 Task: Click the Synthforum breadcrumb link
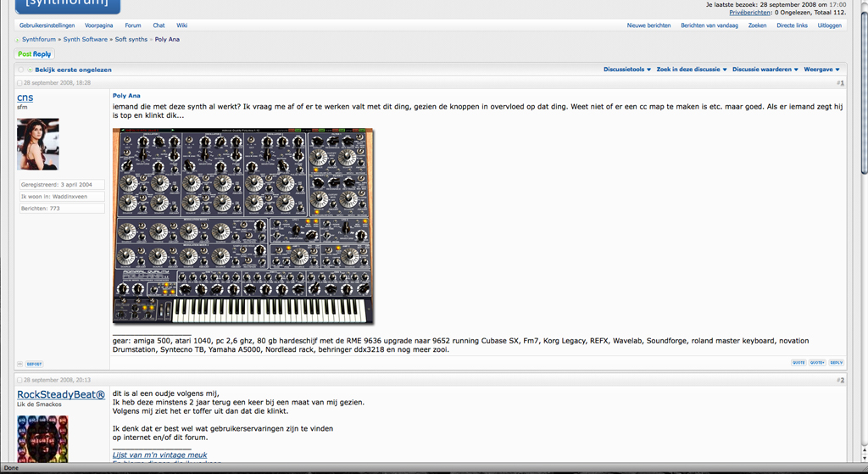[39, 39]
